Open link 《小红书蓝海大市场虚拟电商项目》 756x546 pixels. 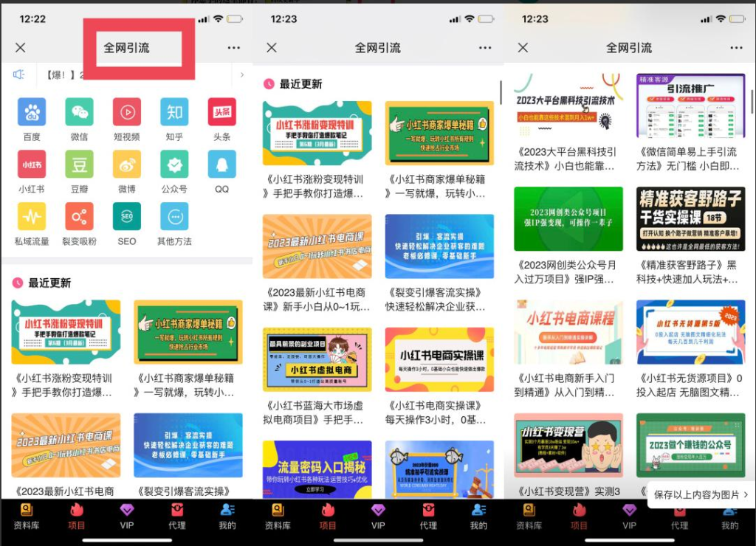click(313, 412)
